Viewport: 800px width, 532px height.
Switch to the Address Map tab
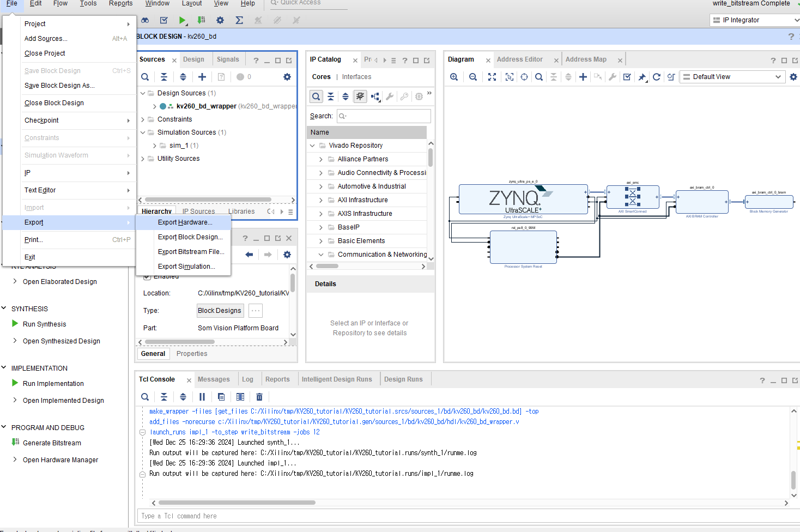(586, 59)
